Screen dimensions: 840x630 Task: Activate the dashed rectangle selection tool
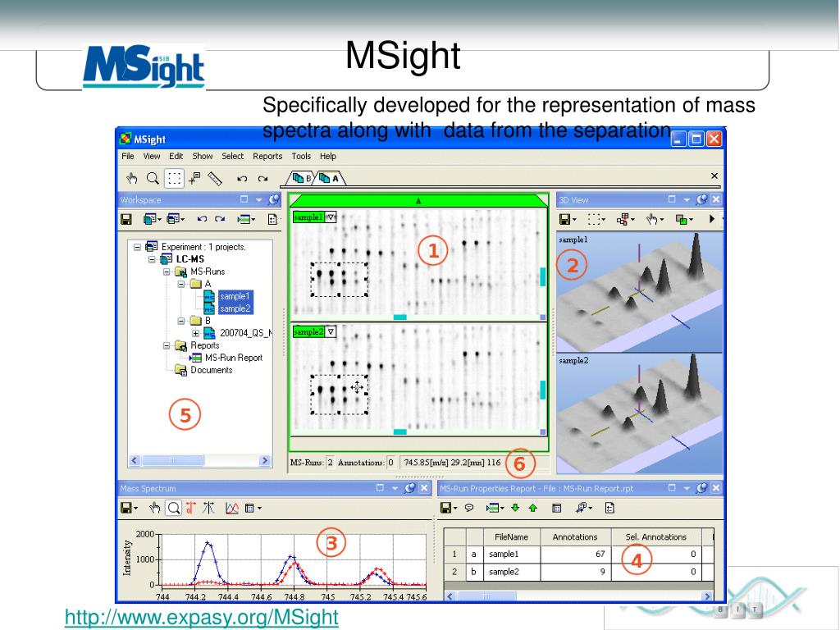pyautogui.click(x=174, y=178)
